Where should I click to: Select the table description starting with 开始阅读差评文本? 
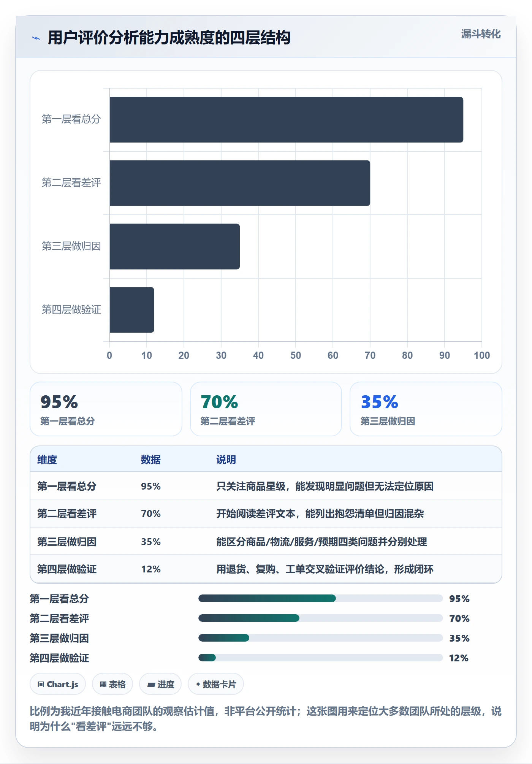click(x=320, y=514)
